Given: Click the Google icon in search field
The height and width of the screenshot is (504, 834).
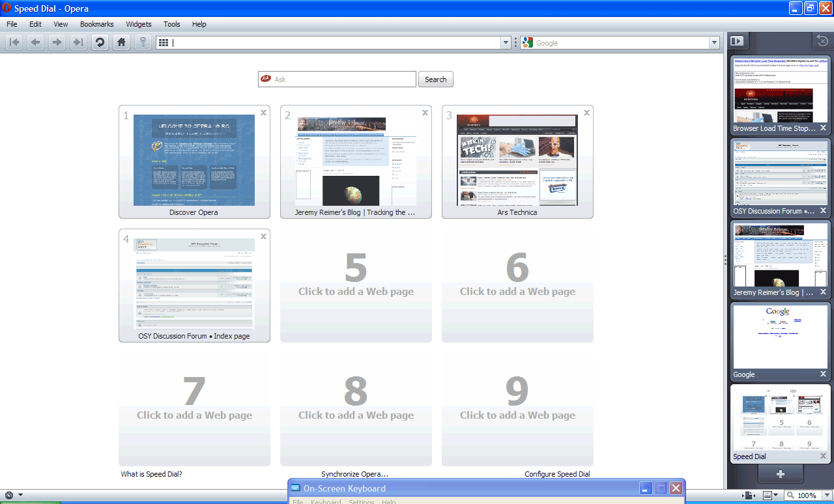Looking at the screenshot, I should [x=528, y=43].
